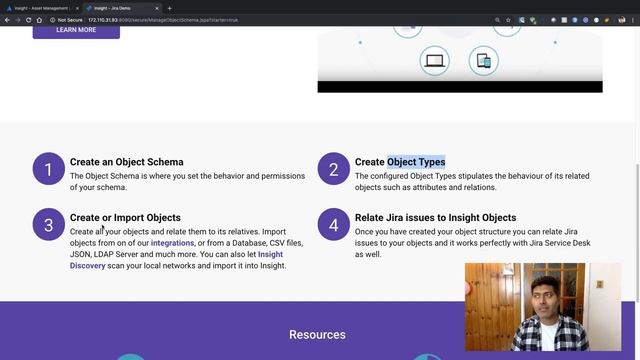Go to the browser home page
640x360 pixels.
[39, 20]
